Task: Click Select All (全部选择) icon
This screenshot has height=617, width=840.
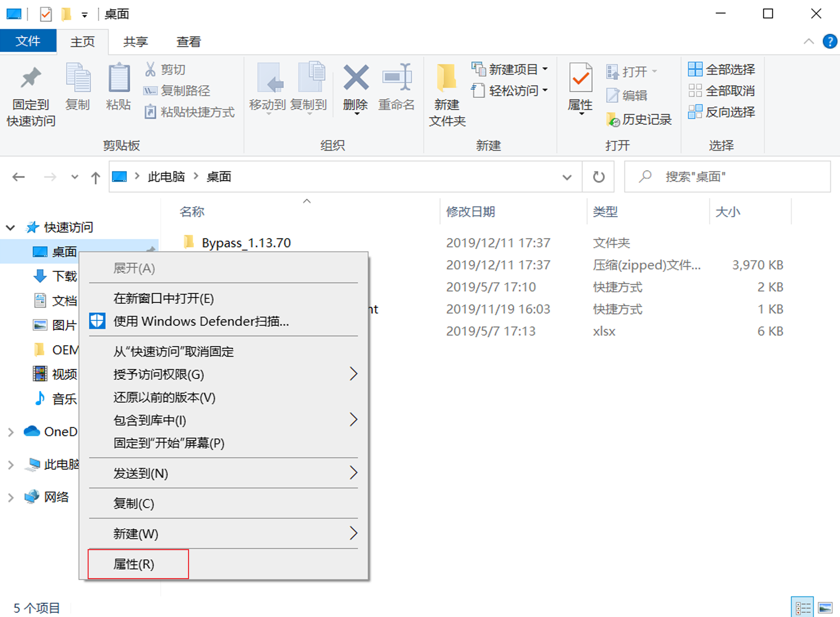Action: click(x=695, y=69)
